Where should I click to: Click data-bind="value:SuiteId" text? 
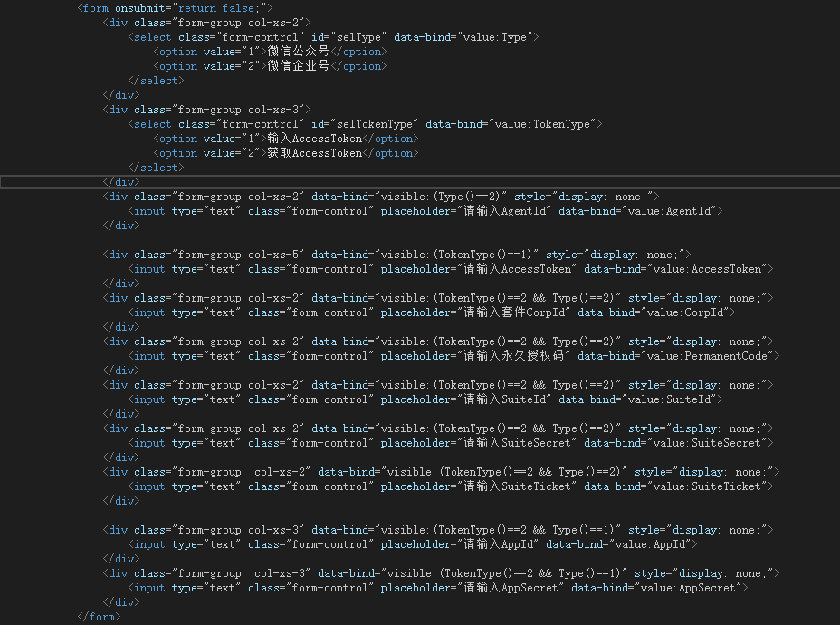638,399
